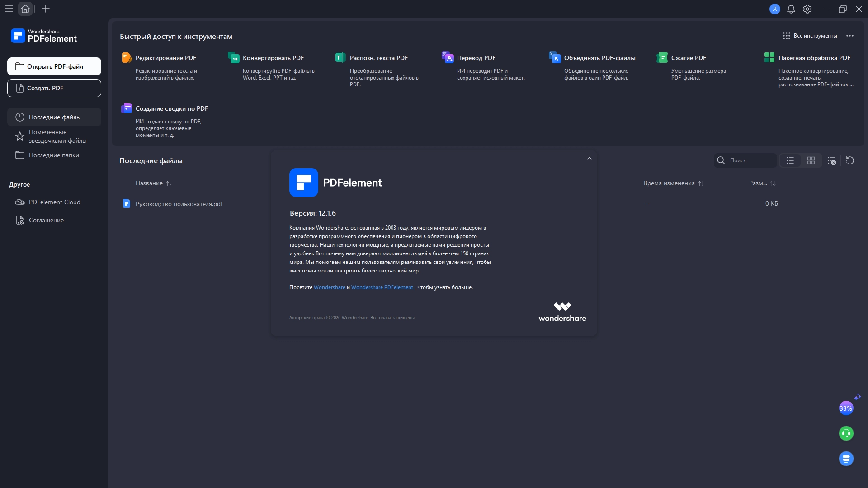Image resolution: width=868 pixels, height=488 pixels.
Task: Sort by the file size column arrows
Action: [773, 183]
